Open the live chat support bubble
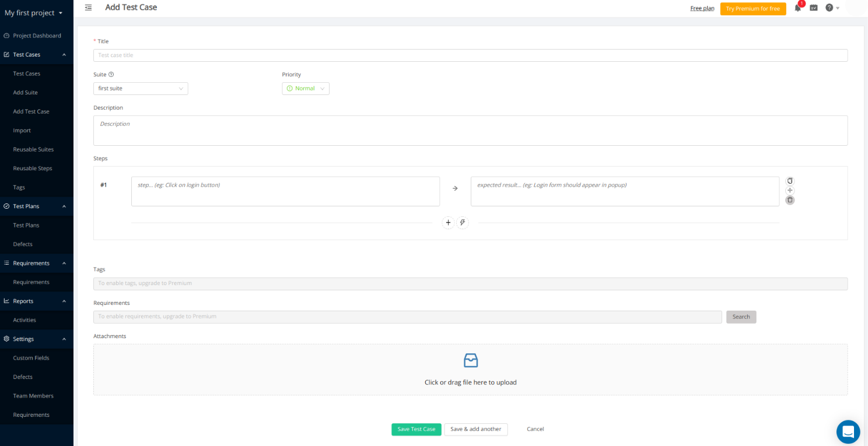Viewport: 868px width, 446px height. (848, 431)
